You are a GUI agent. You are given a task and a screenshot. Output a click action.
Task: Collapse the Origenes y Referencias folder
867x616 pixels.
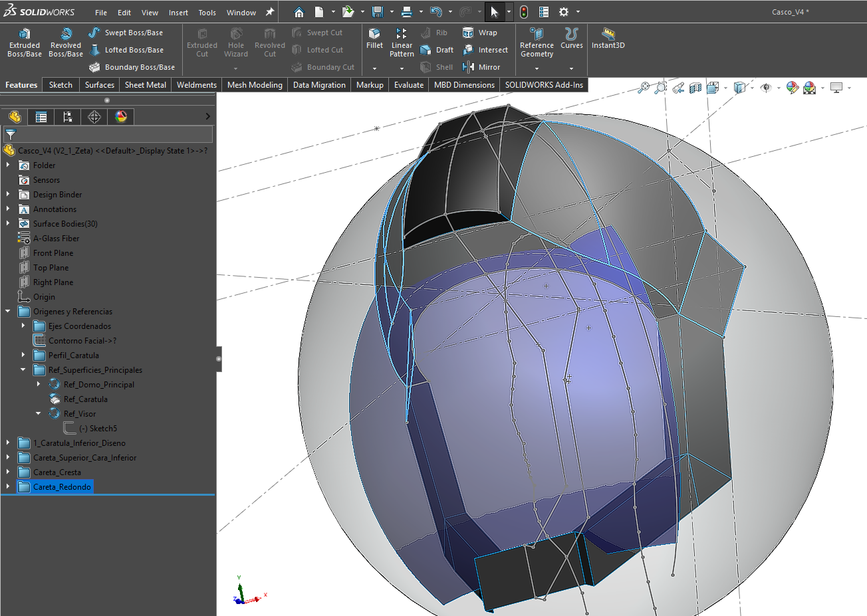click(x=8, y=312)
